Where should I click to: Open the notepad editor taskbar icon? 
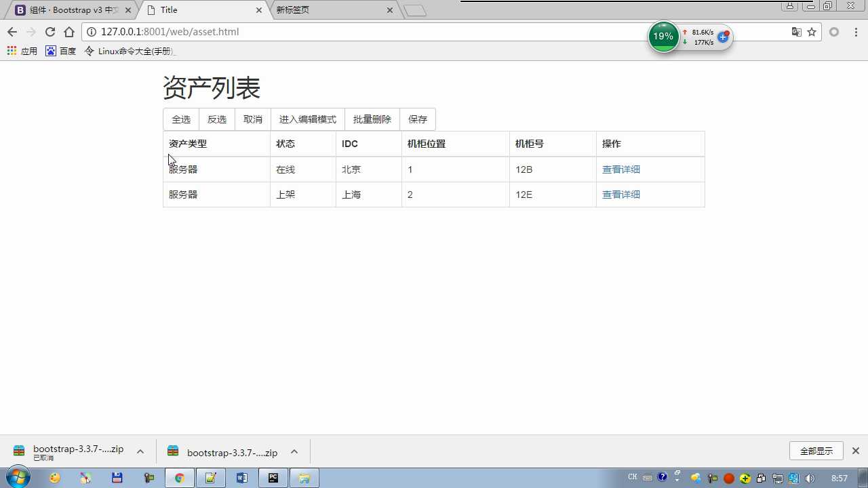[x=210, y=478]
